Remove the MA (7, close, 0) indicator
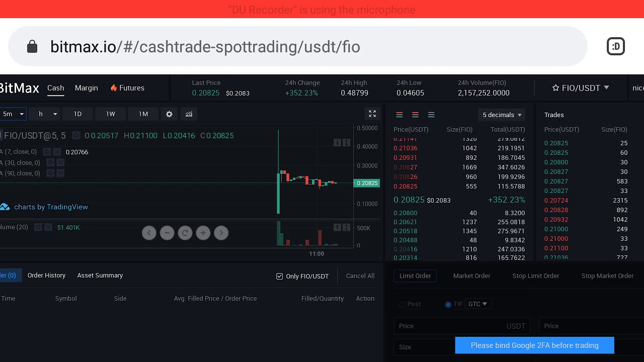Viewport: 644px width, 362px height. [57, 152]
